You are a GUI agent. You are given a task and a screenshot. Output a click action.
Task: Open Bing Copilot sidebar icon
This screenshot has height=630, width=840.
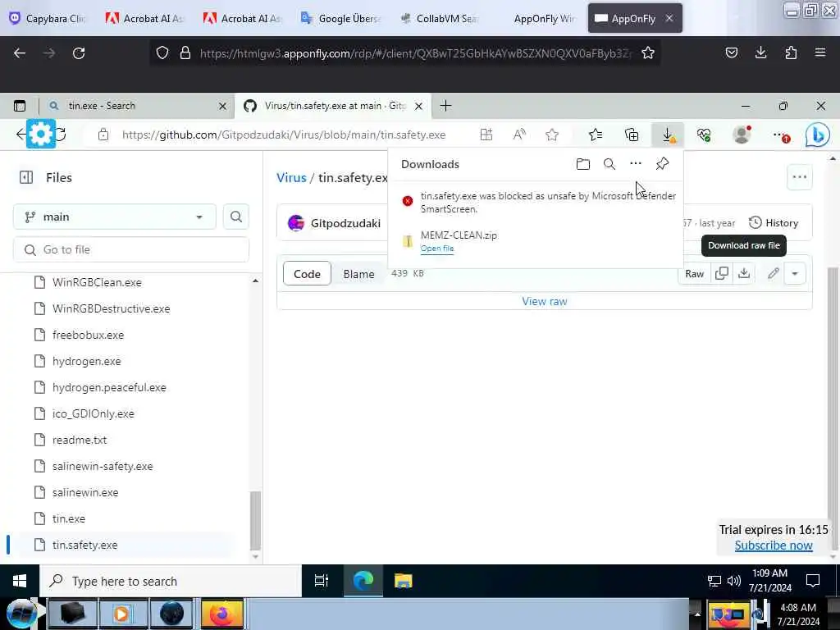pyautogui.click(x=818, y=135)
